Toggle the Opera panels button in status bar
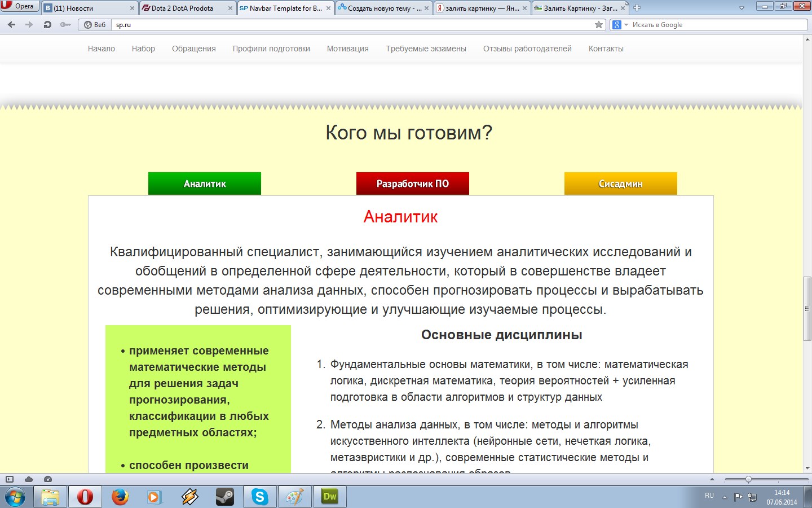The height and width of the screenshot is (508, 812). point(9,479)
